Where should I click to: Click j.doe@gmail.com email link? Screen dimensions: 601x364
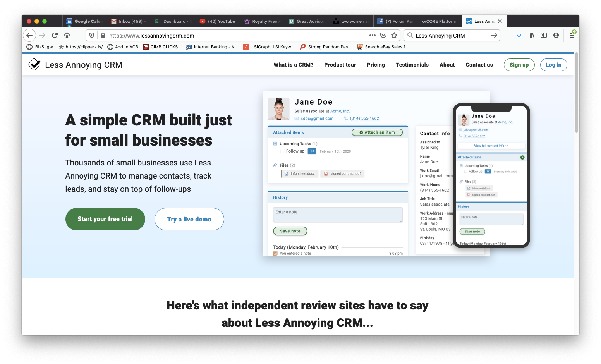(317, 118)
